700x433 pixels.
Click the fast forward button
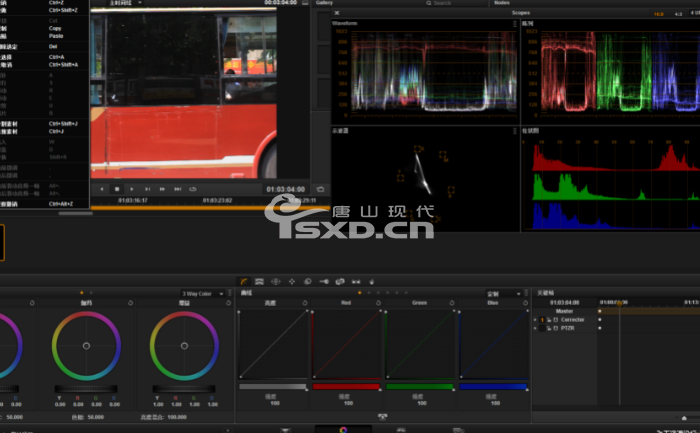click(162, 189)
